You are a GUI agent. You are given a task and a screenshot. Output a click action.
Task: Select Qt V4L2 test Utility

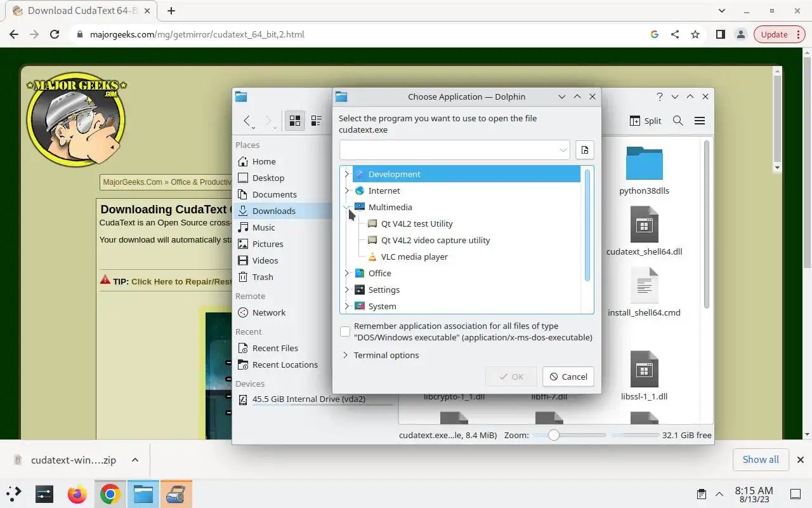417,224
